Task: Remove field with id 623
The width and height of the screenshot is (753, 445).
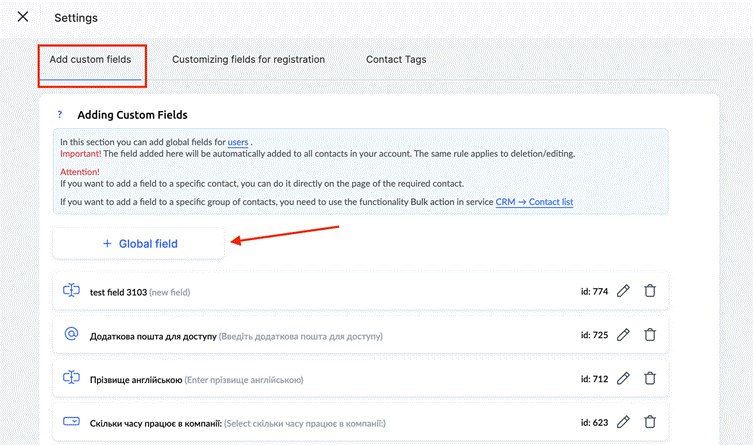Action: (650, 422)
